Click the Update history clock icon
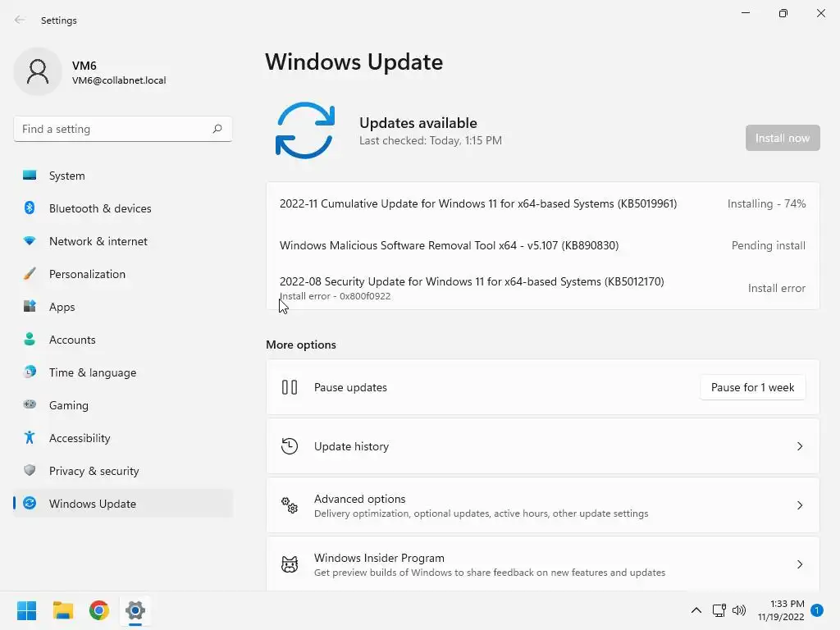The height and width of the screenshot is (630, 840). pyautogui.click(x=290, y=445)
